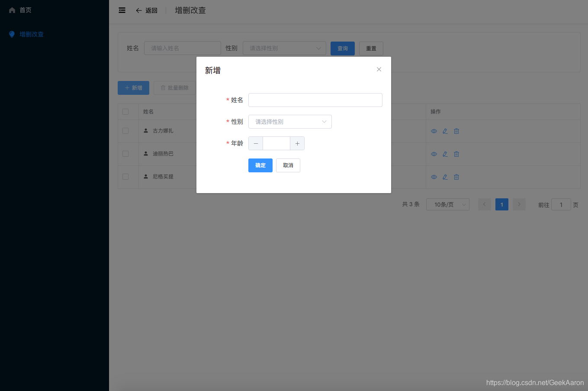Click the 姓名 column header
The width and height of the screenshot is (588, 391).
click(x=148, y=112)
